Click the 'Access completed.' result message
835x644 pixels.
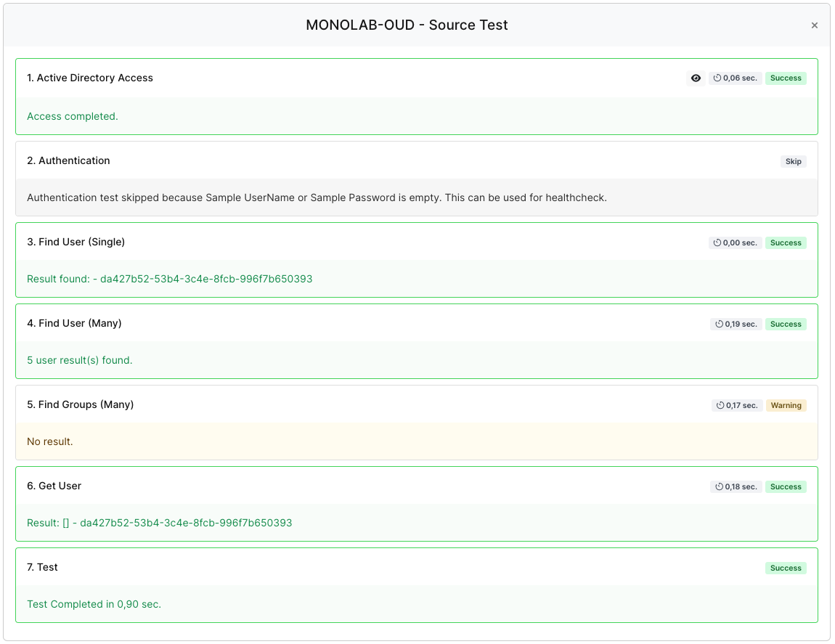point(73,116)
